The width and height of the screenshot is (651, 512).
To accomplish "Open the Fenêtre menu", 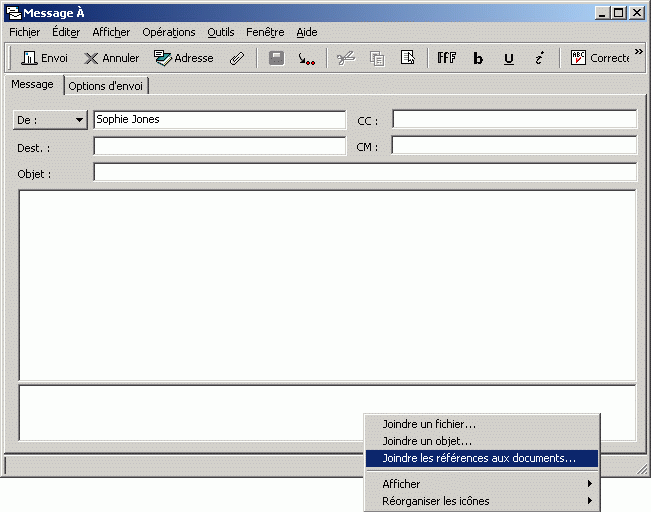I will click(x=265, y=32).
